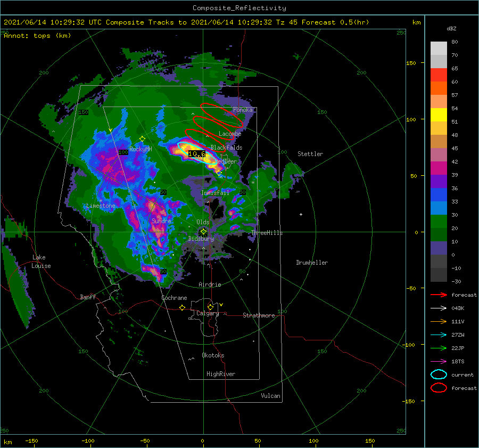Select the orange 111V arrow symbol
Image resolution: width=479 pixels, height=448 pixels.
click(x=439, y=321)
